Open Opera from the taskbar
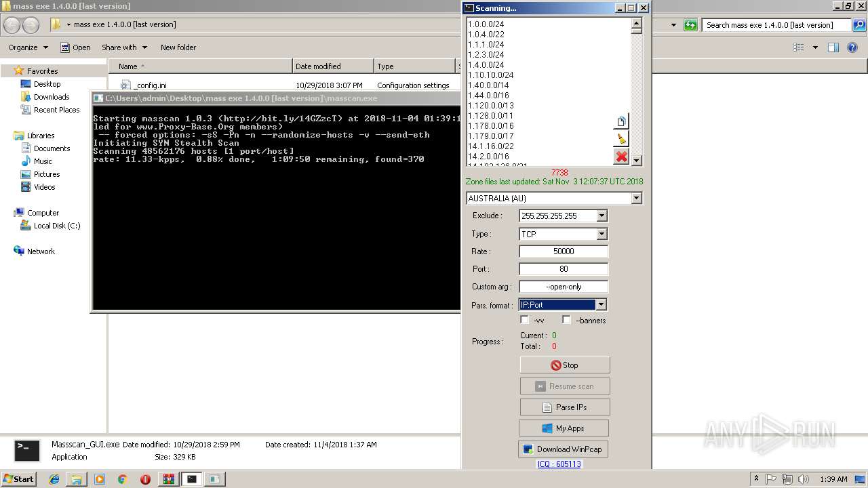This screenshot has height=488, width=868. click(145, 479)
